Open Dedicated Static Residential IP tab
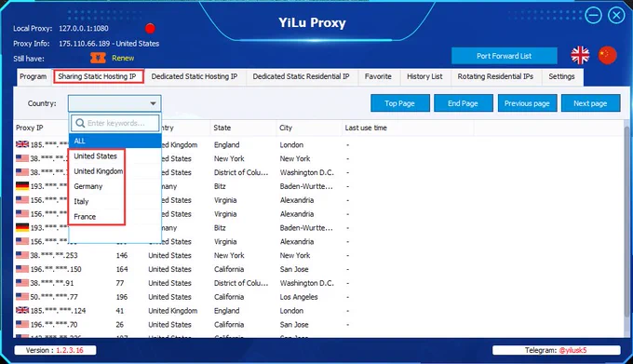 point(302,76)
